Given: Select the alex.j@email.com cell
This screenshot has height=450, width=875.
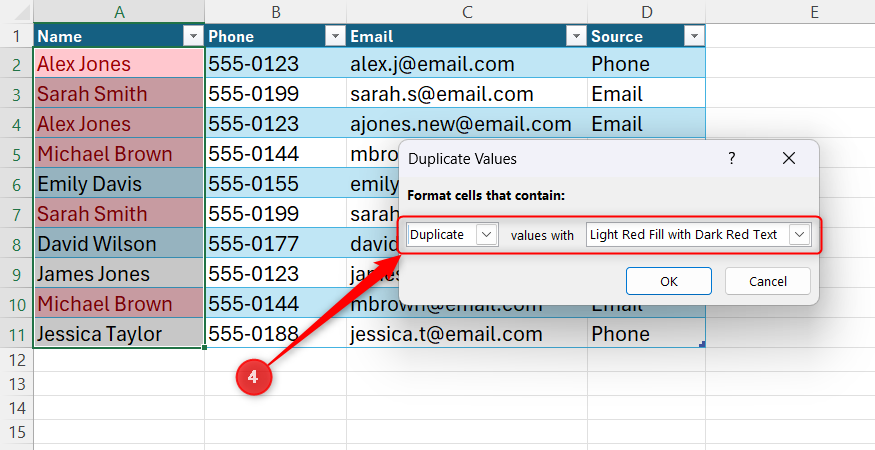Looking at the screenshot, I should 467,64.
